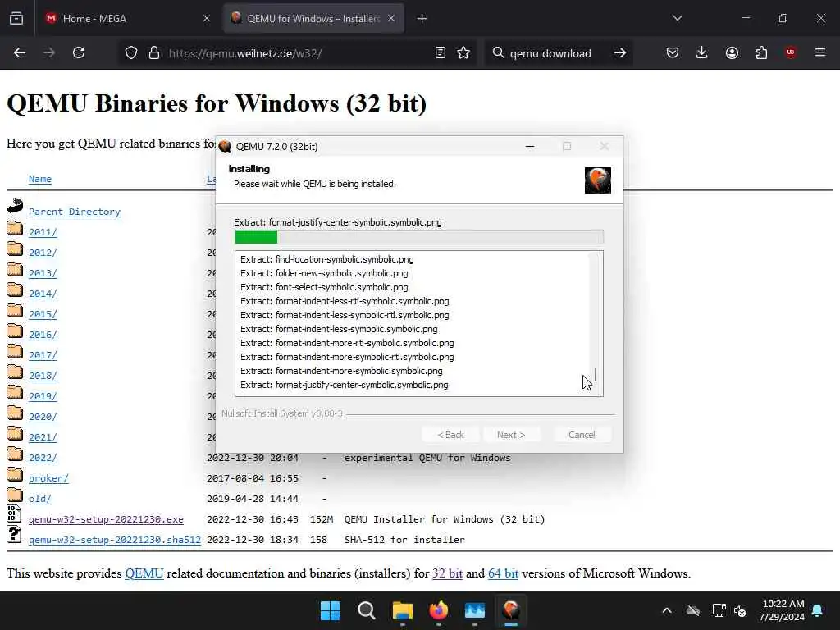Click Cancel in QEMU installer

pyautogui.click(x=582, y=435)
